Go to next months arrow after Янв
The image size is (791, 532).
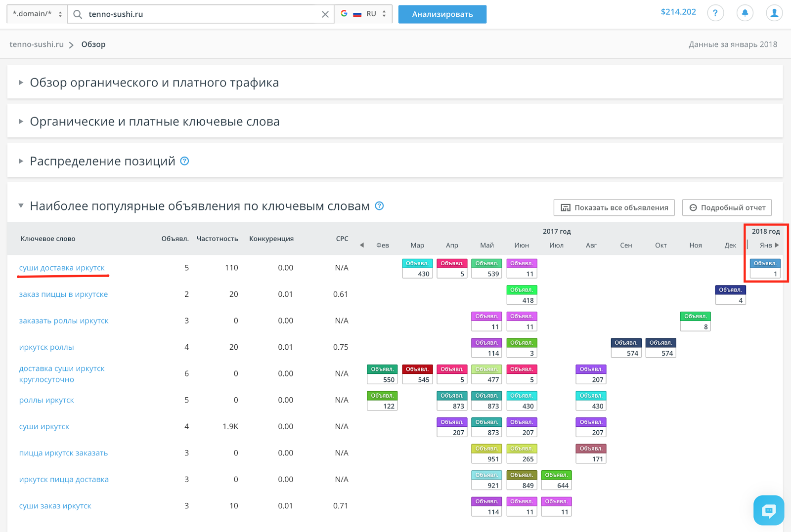click(x=777, y=245)
